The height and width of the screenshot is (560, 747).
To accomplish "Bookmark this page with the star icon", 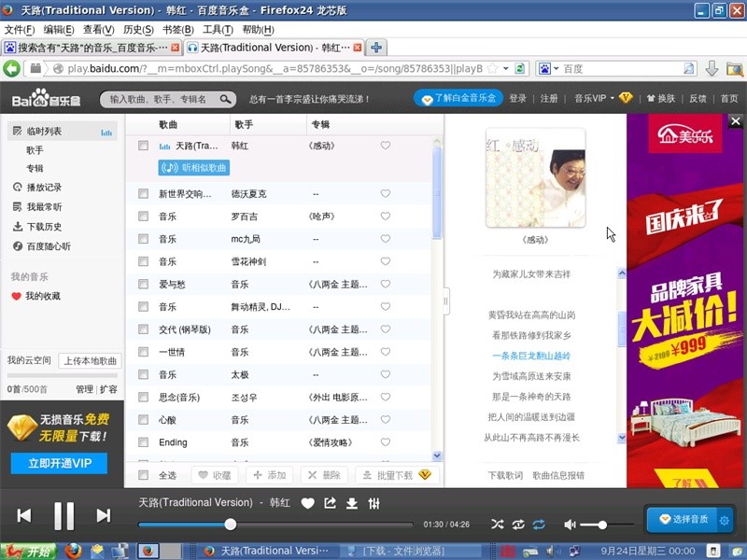I will click(493, 68).
